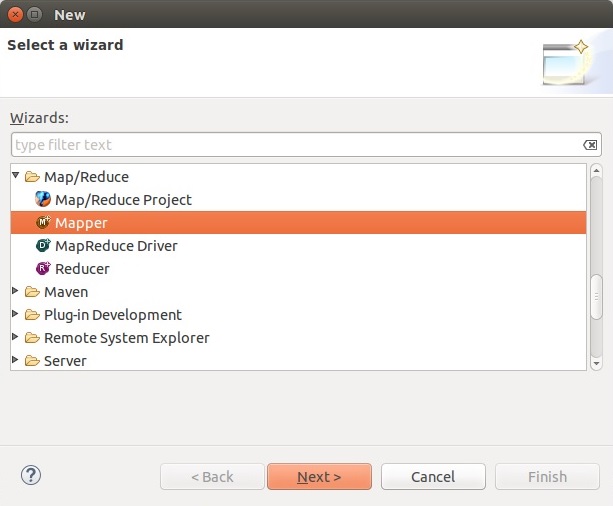The width and height of the screenshot is (613, 506).
Task: Click the wizard list scrollbar thumb
Action: coord(596,297)
